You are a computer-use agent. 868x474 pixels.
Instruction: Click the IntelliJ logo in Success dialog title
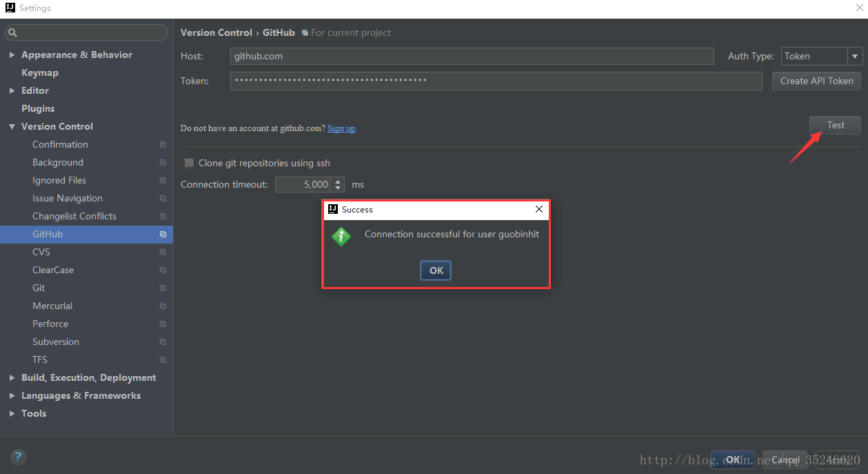[333, 209]
